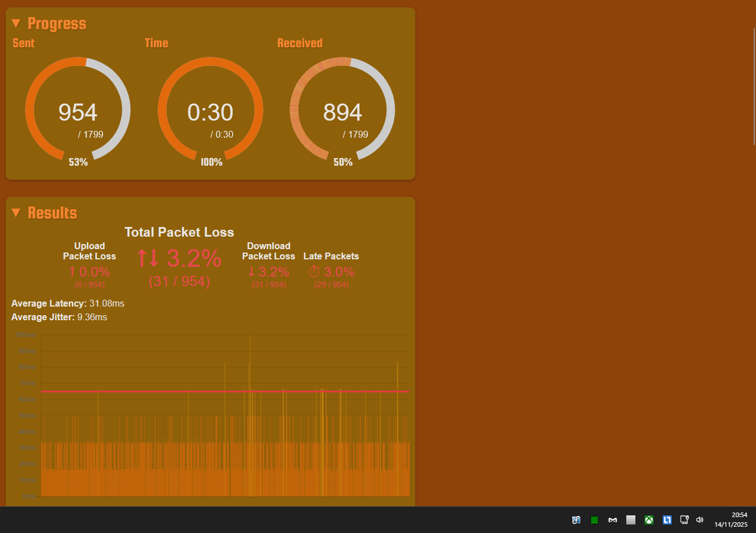The image size is (756, 533).
Task: Click the Results section heading text
Action: [52, 213]
